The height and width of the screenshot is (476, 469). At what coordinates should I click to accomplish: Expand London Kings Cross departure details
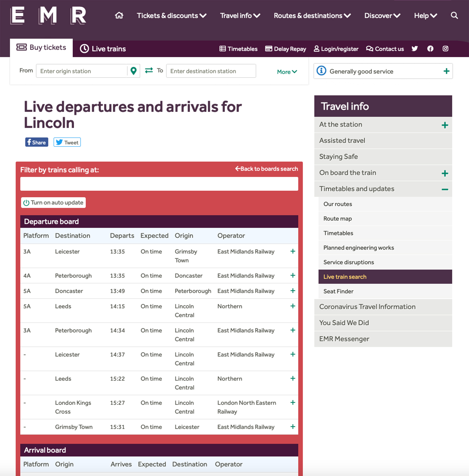point(293,403)
